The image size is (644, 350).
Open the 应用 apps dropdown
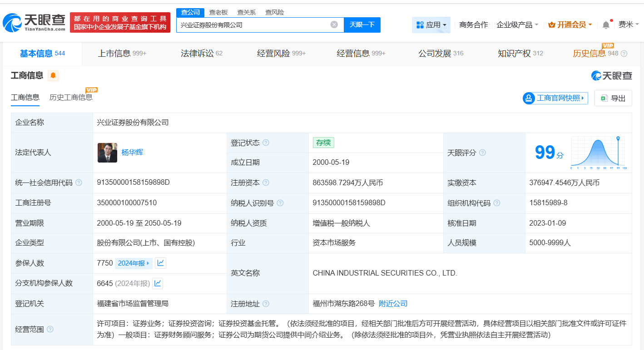click(431, 25)
